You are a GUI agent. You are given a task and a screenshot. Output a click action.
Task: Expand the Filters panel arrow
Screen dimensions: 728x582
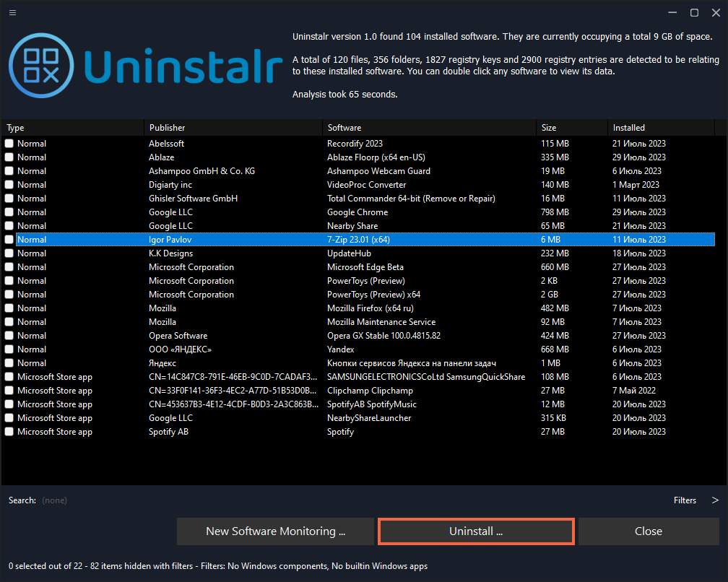point(715,500)
